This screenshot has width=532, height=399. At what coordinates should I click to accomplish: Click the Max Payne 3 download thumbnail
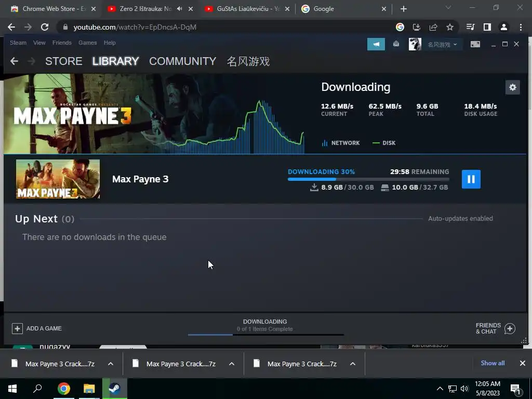click(58, 179)
